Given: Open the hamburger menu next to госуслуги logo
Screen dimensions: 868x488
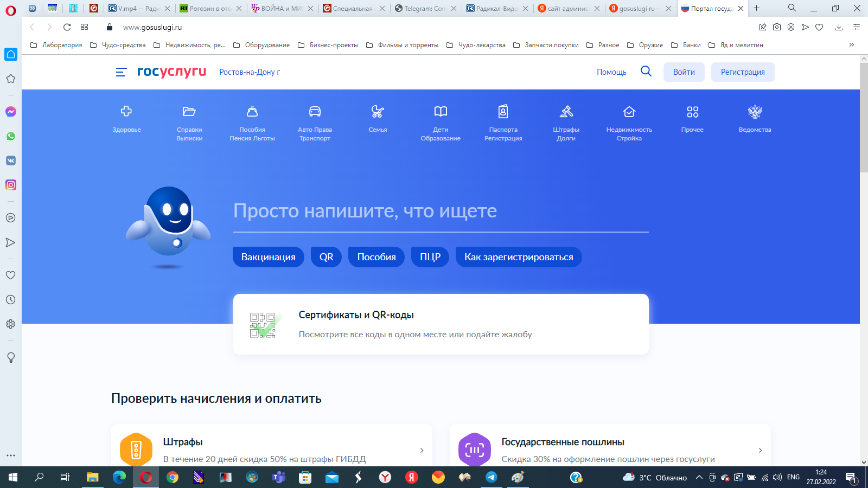Looking at the screenshot, I should (120, 72).
